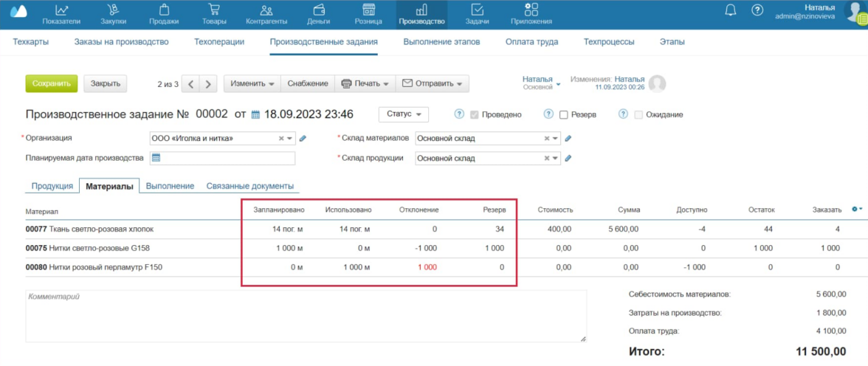Go to the Деньги wallet icon
The height and width of the screenshot is (366, 868).
pyautogui.click(x=319, y=10)
